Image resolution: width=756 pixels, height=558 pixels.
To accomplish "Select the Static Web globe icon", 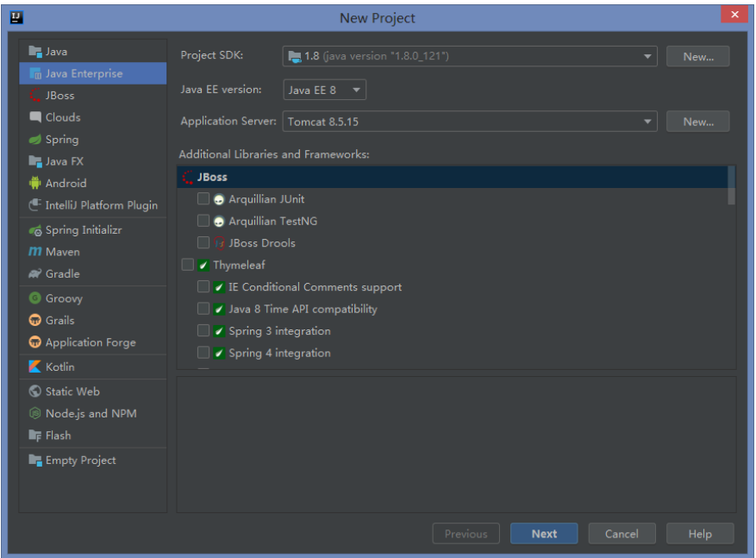I will click(x=35, y=392).
